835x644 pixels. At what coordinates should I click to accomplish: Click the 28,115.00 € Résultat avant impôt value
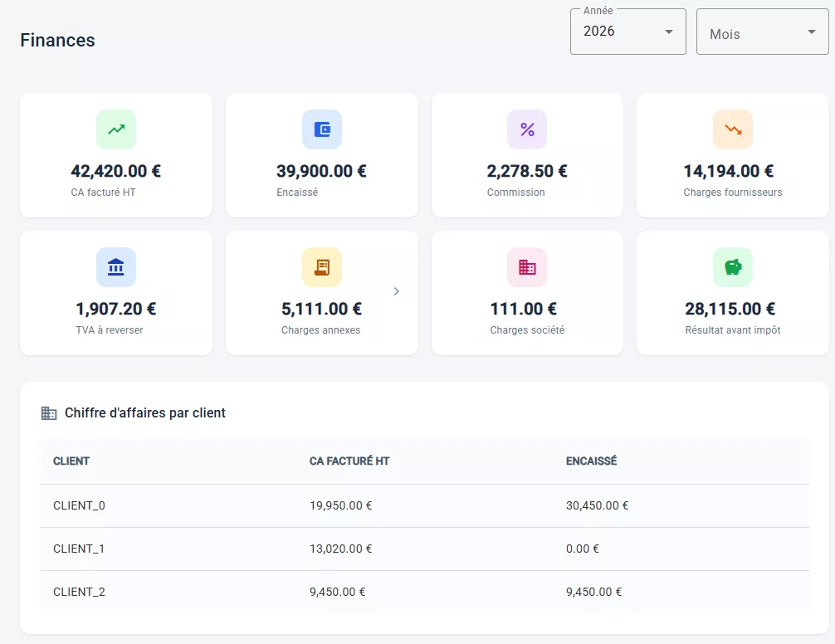pyautogui.click(x=730, y=310)
